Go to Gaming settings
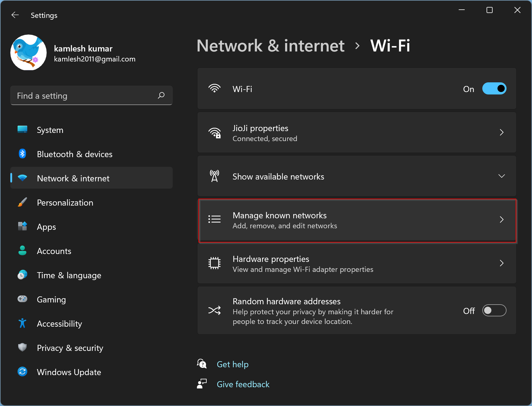 [91, 299]
